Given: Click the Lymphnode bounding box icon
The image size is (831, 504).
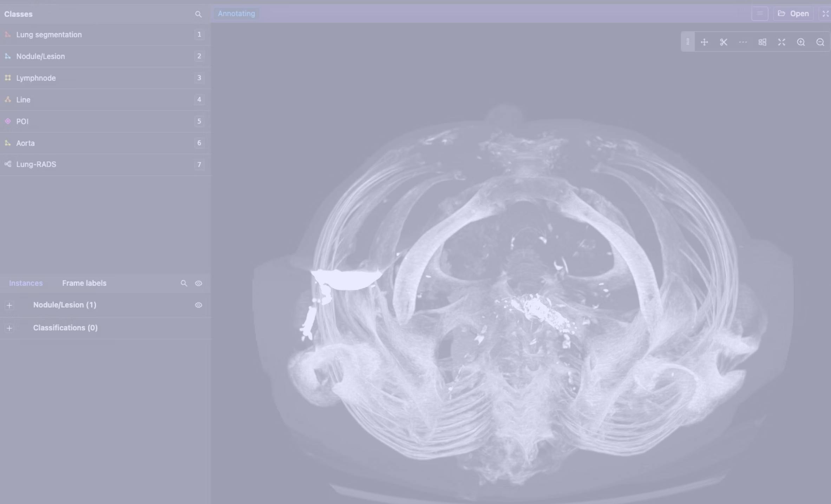Looking at the screenshot, I should click(x=8, y=78).
